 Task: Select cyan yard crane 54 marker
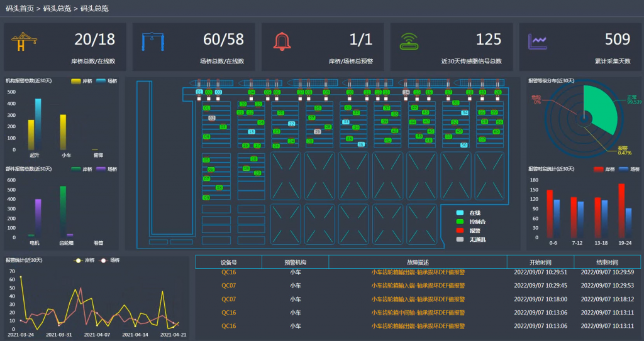(x=465, y=112)
